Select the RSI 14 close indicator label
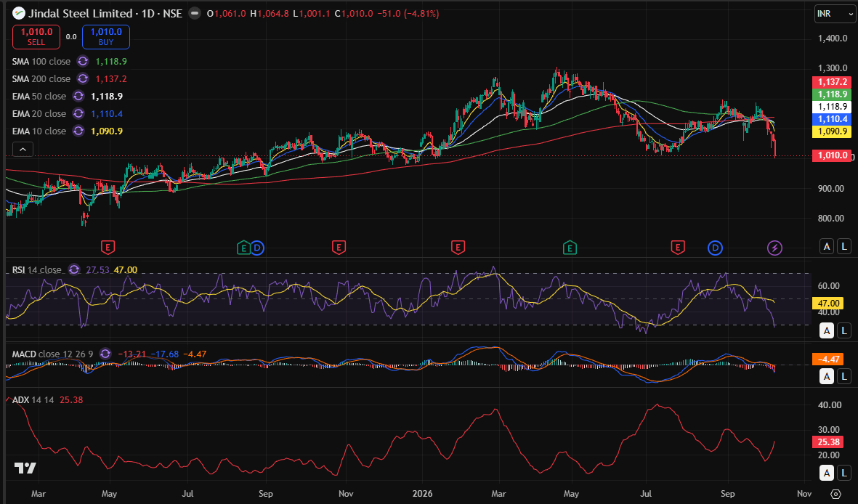The height and width of the screenshot is (504, 858). (36, 269)
